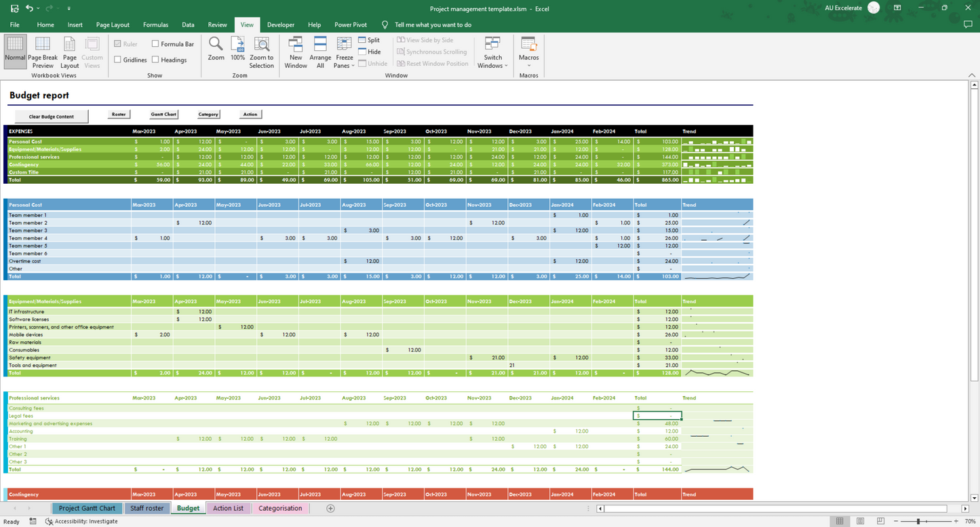Switch to the Staff roster sheet
Screen dimensions: 980x527
tap(146, 508)
